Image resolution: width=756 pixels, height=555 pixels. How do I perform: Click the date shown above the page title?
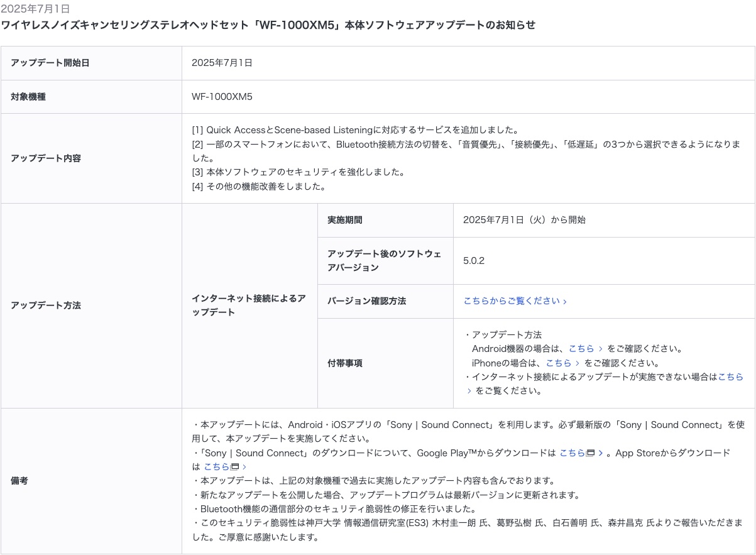pyautogui.click(x=35, y=9)
